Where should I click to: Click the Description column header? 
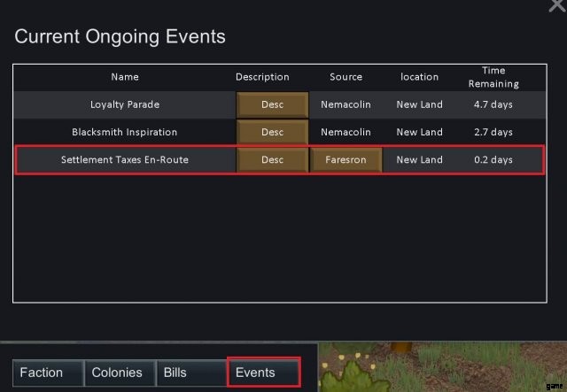click(x=262, y=77)
